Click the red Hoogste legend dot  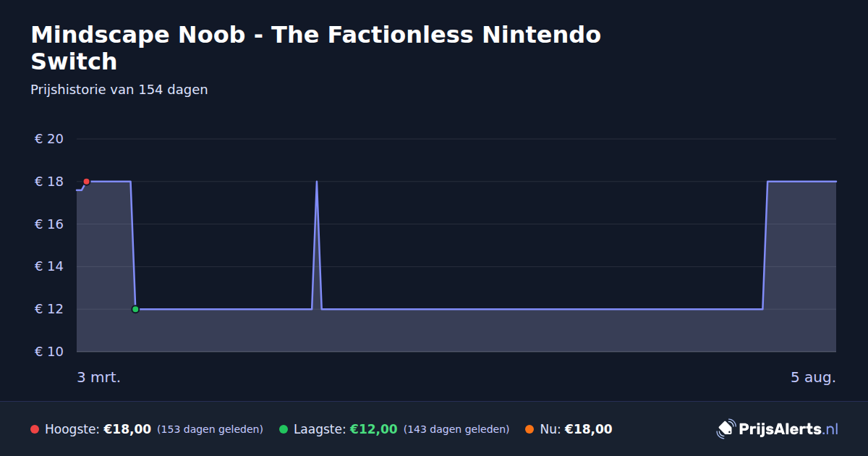coord(35,429)
